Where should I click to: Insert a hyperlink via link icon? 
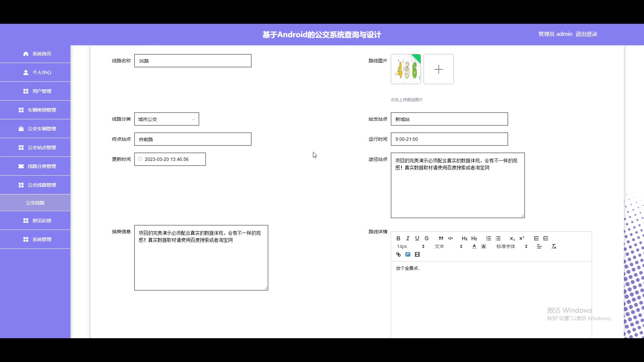point(398,254)
